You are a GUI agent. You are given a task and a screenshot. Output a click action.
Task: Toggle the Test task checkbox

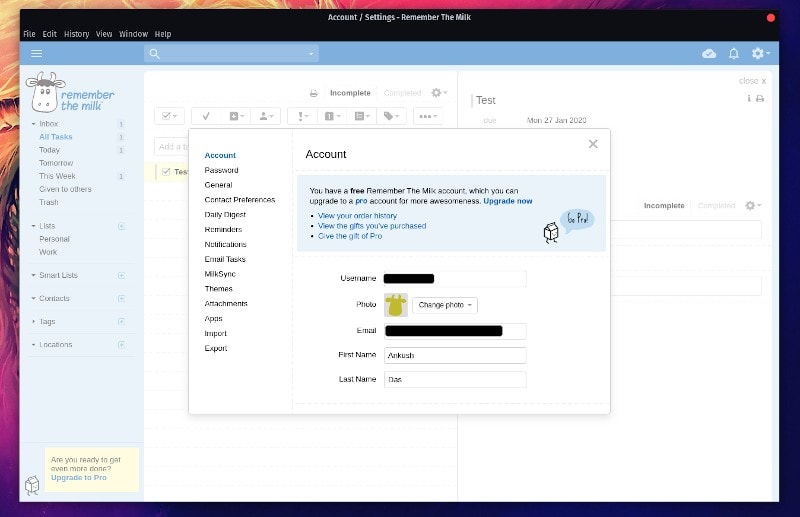tap(166, 171)
